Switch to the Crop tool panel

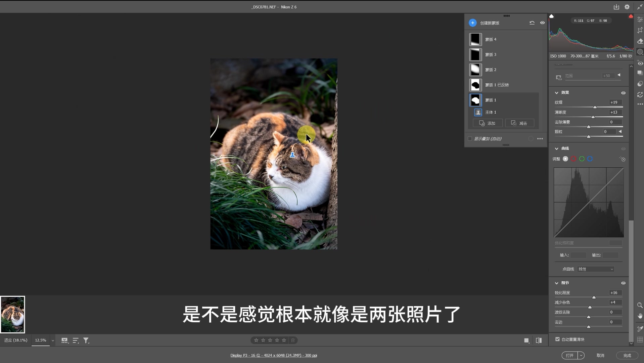point(640,30)
